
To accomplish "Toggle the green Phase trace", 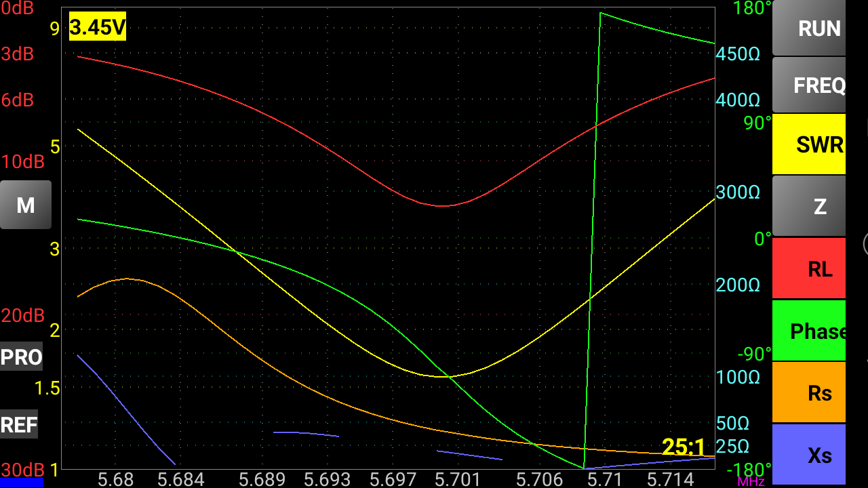I will (809, 331).
